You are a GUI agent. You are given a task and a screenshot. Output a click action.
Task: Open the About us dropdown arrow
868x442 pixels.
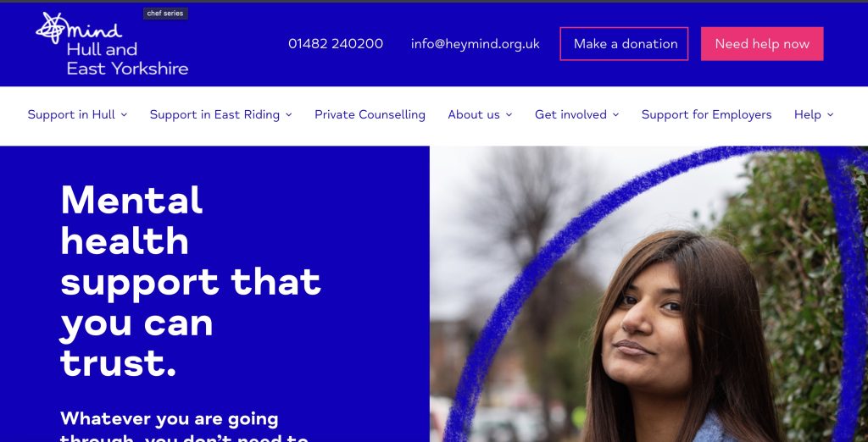(509, 114)
